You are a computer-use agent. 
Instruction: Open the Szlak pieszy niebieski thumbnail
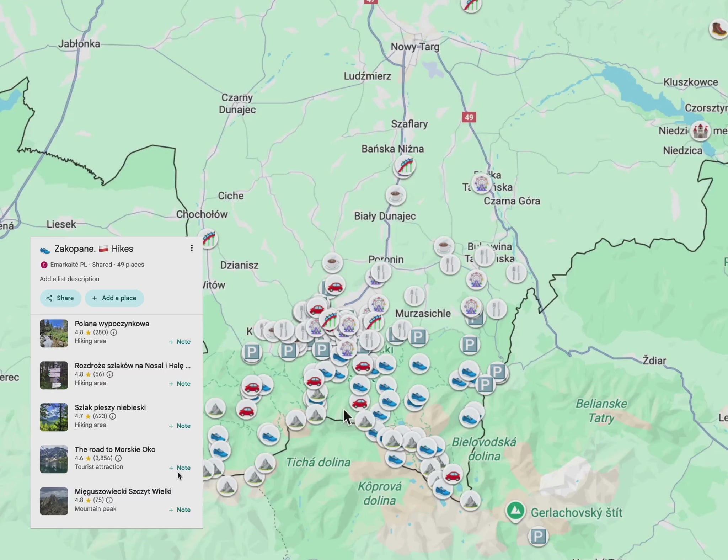[x=54, y=417]
